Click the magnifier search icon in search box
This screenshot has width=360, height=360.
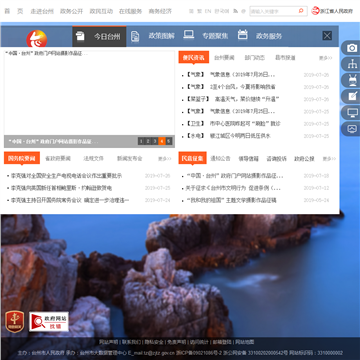pos(301,11)
